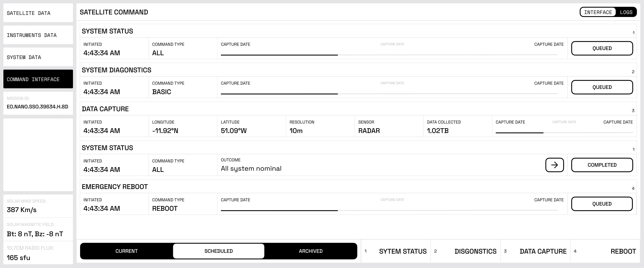This screenshot has width=644, height=268.
Task: Select the SCHEDULED tab
Action: [218, 251]
